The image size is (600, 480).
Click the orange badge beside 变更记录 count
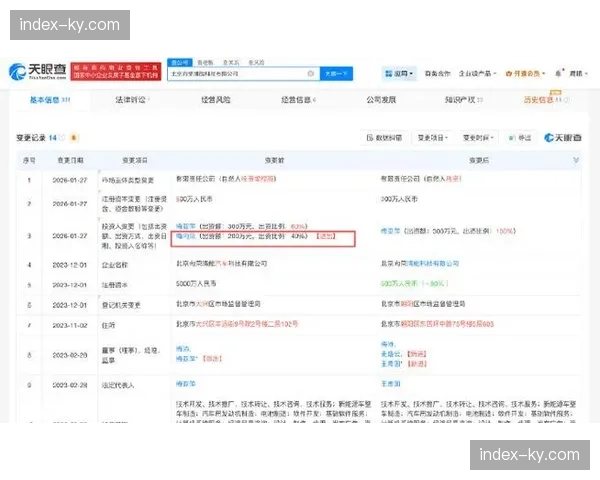point(74,137)
